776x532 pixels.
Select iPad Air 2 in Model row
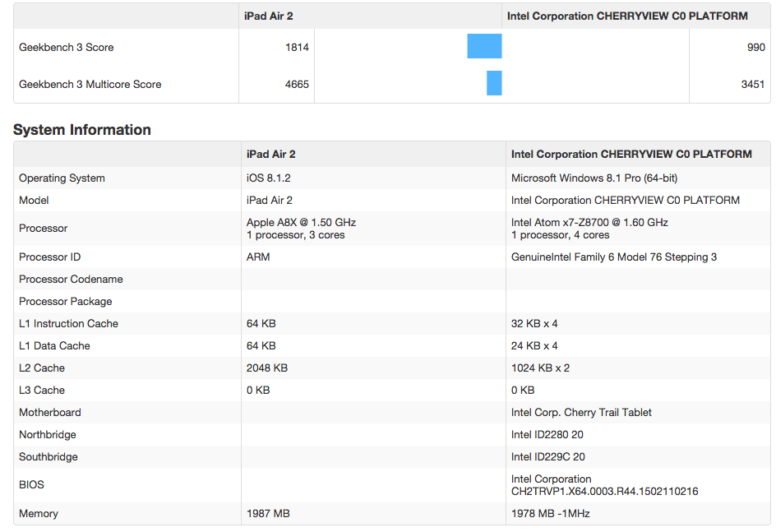click(x=270, y=200)
